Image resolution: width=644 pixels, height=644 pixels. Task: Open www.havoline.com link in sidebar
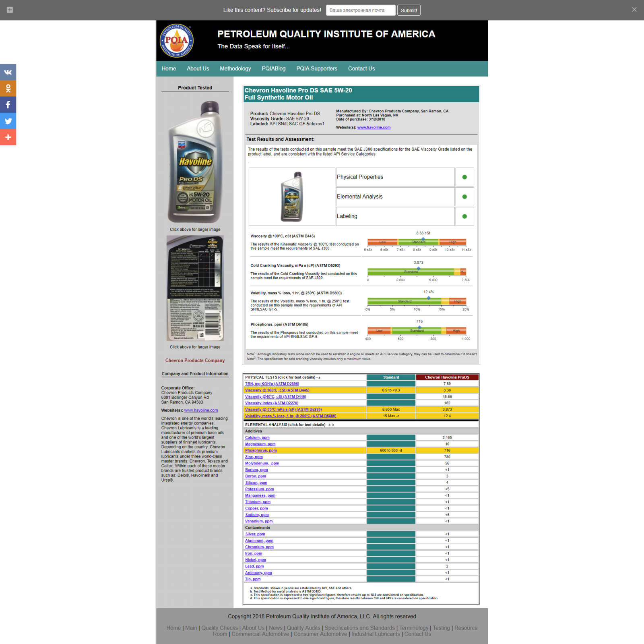(x=201, y=410)
